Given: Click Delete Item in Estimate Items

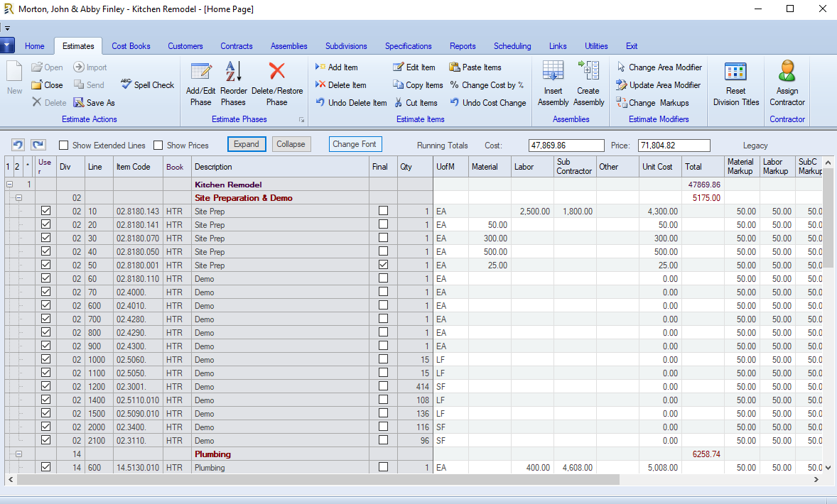Looking at the screenshot, I should pos(340,84).
